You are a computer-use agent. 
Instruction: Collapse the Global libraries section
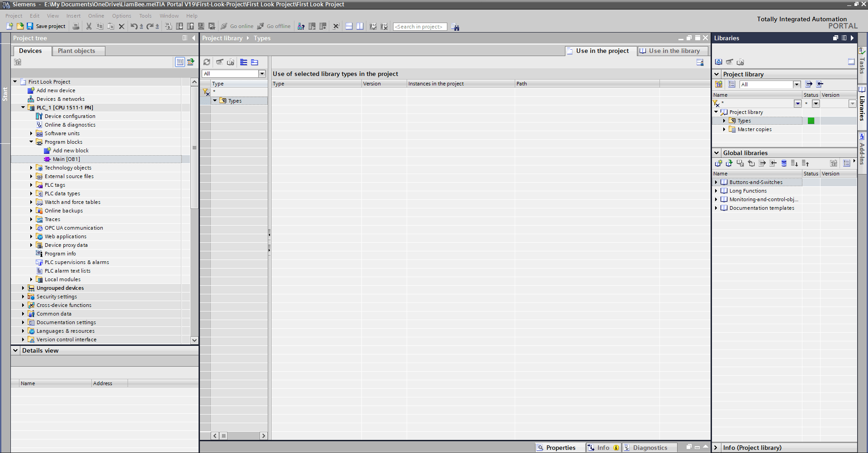tap(716, 153)
